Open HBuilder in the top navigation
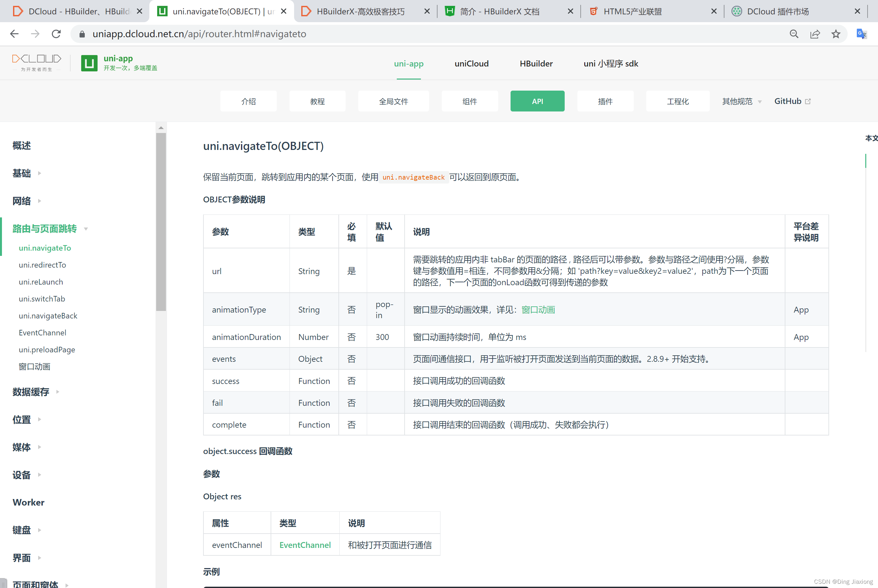The height and width of the screenshot is (588, 878). click(536, 64)
